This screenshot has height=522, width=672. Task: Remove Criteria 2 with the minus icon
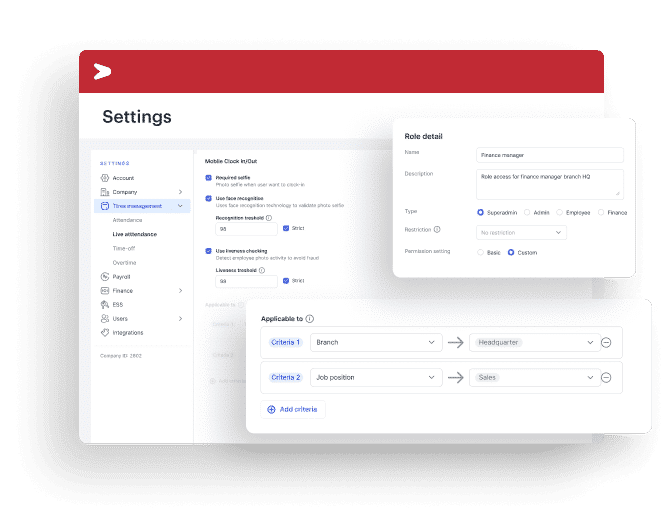coord(606,378)
